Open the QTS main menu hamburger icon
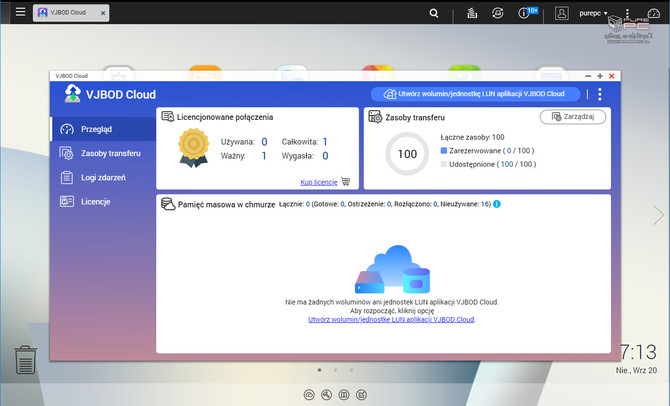Viewport: 670px width, 406px height. (20, 12)
